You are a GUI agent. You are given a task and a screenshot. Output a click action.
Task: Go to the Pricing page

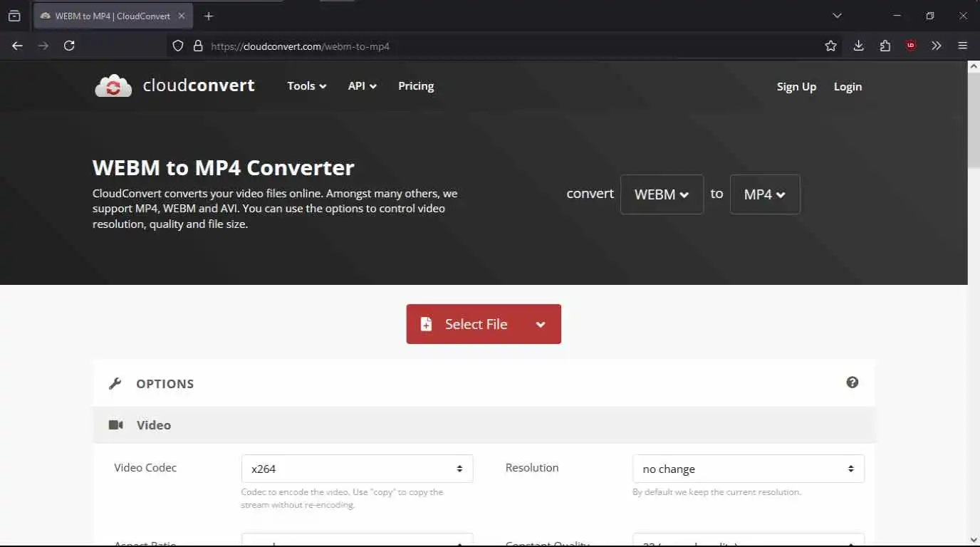pos(416,86)
